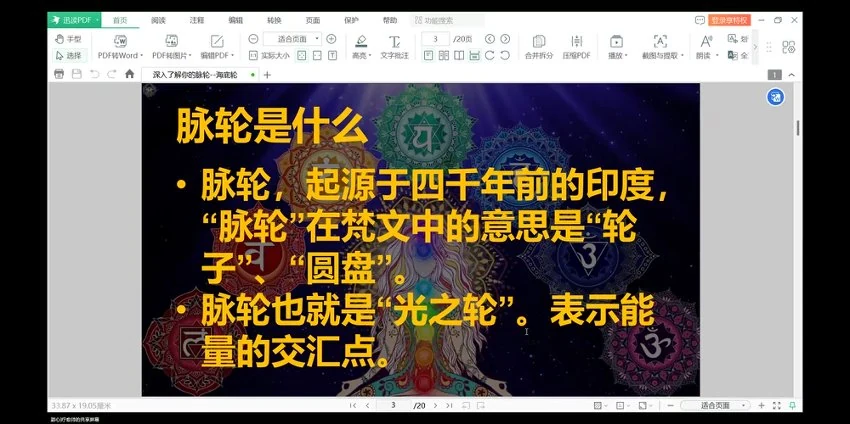The height and width of the screenshot is (424, 850).
Task: Click the ribbon page number field
Action: pyautogui.click(x=435, y=39)
